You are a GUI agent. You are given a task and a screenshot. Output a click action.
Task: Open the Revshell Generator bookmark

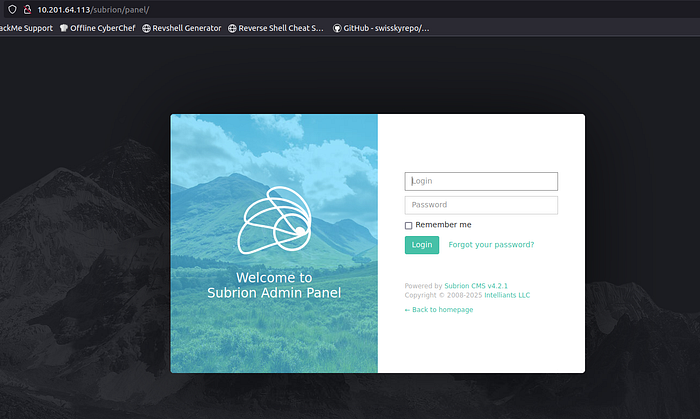181,28
